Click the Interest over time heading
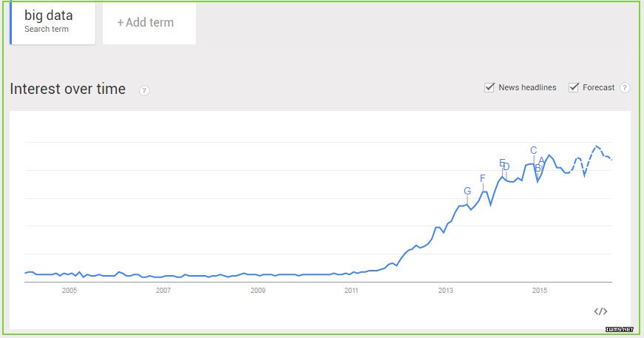644x338 pixels. 68,89
